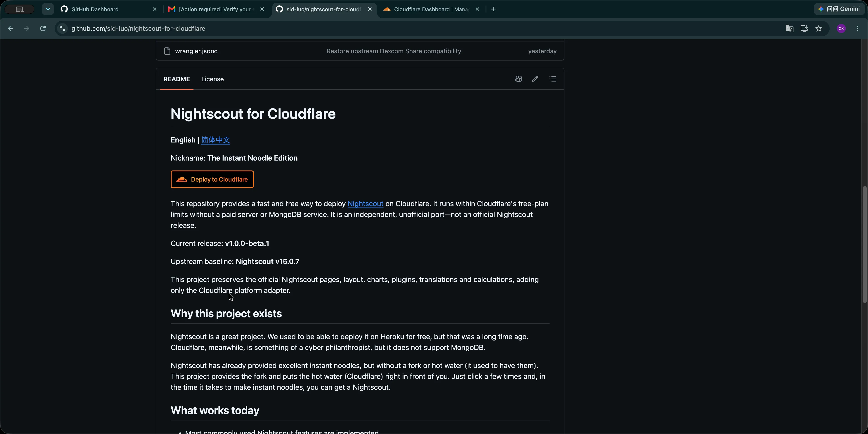Select the README tab
Image resolution: width=868 pixels, height=434 pixels.
(177, 79)
